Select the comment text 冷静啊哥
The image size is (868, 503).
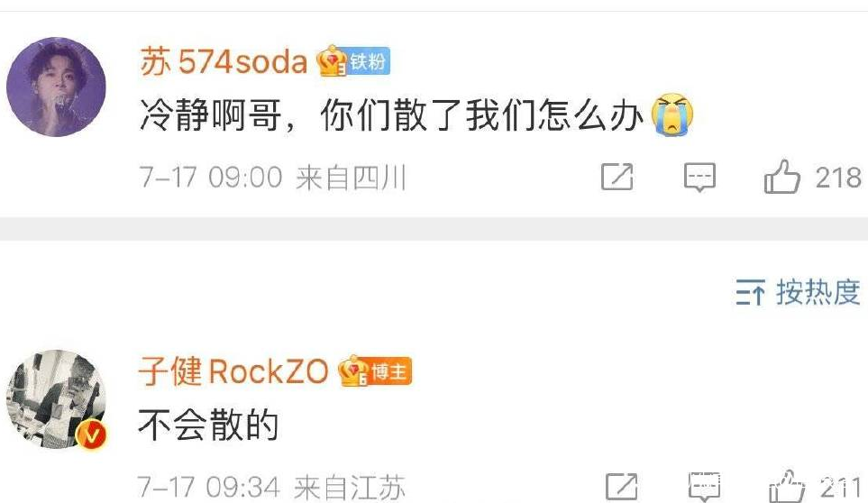point(210,115)
